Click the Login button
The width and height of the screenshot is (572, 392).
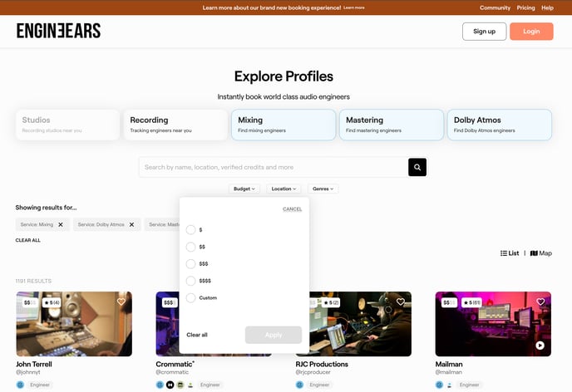point(531,32)
